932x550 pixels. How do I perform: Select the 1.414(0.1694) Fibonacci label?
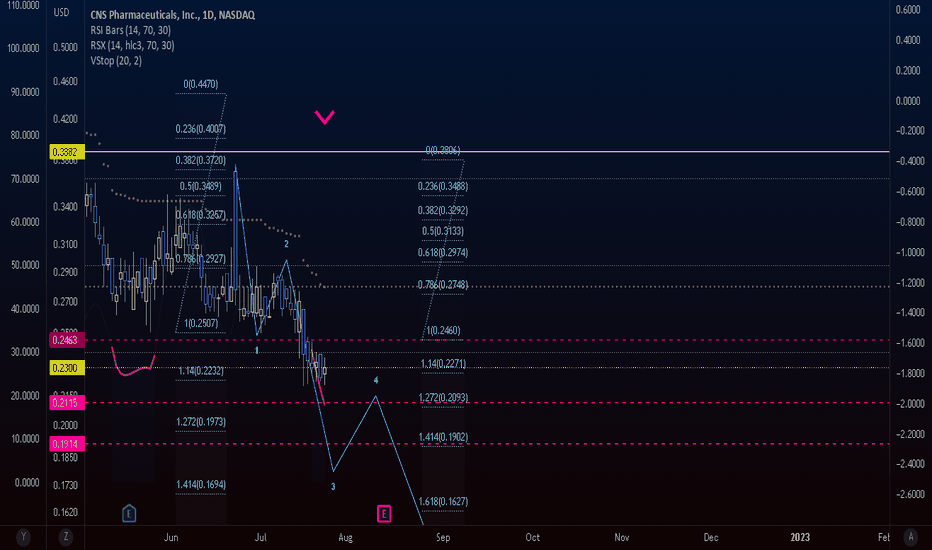[201, 485]
